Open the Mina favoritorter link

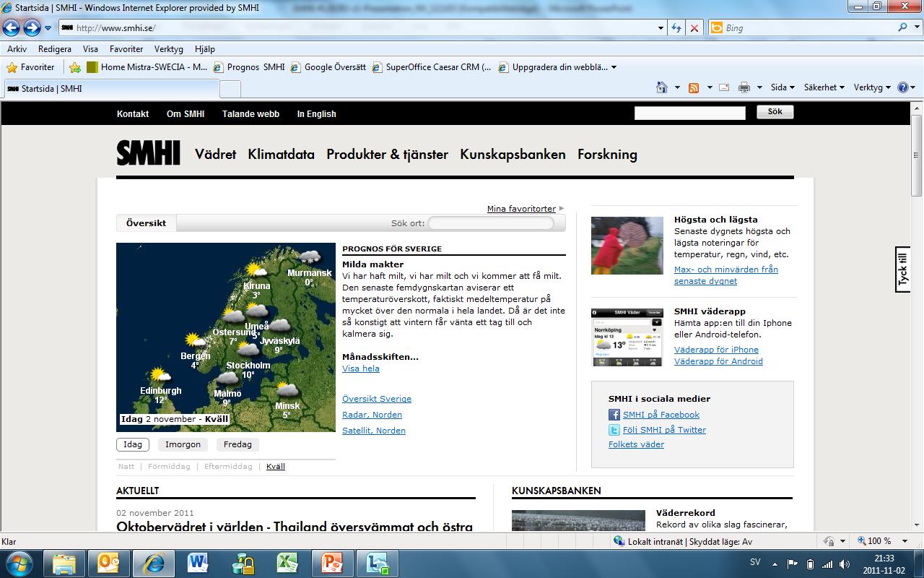tap(521, 209)
